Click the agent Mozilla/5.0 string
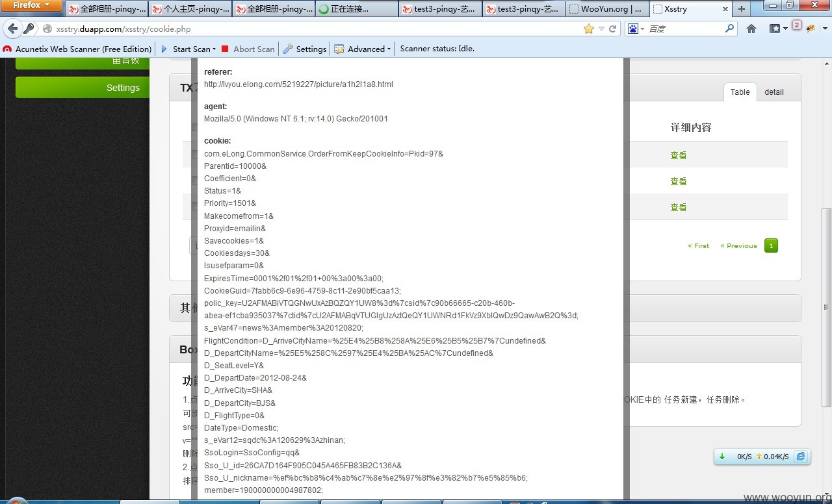The image size is (832, 504). tap(296, 119)
